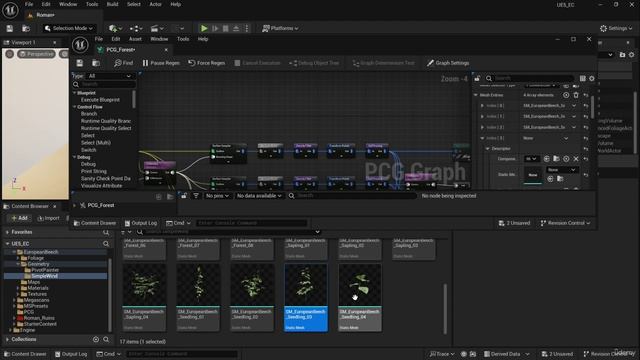Open Content Drawer in PCG editor status bar

95,223
